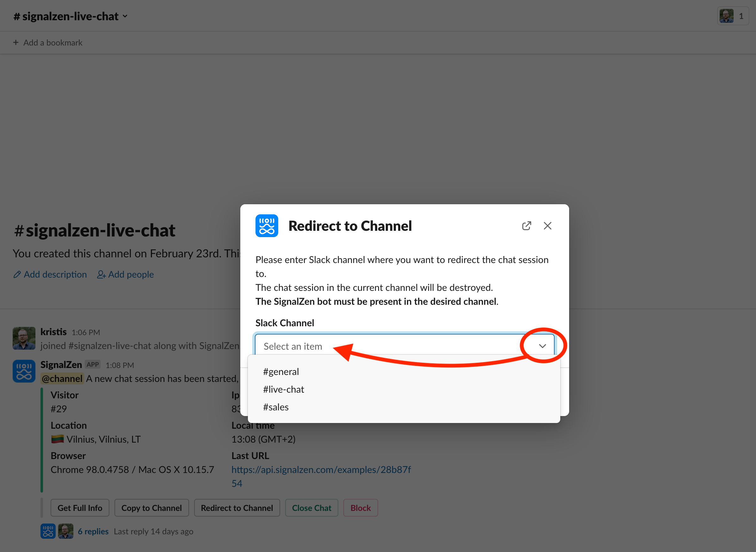
Task: Toggle the Slack Channel dropdown chevron
Action: 542,346
